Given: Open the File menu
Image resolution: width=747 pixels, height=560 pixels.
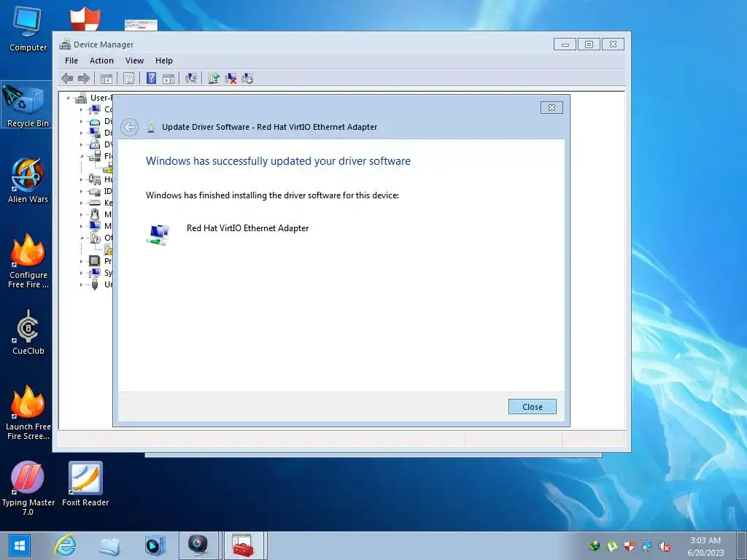Looking at the screenshot, I should [71, 61].
